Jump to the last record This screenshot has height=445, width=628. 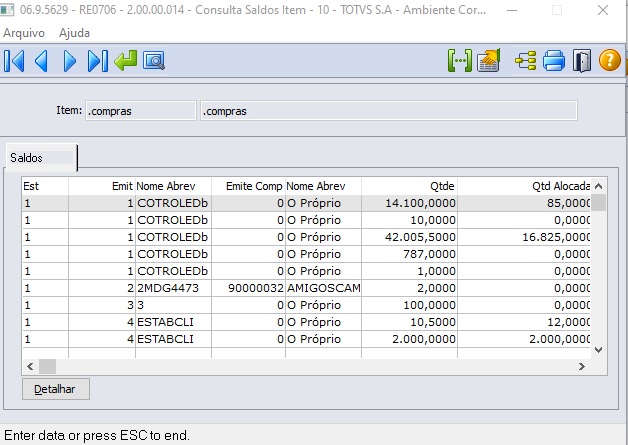point(98,61)
